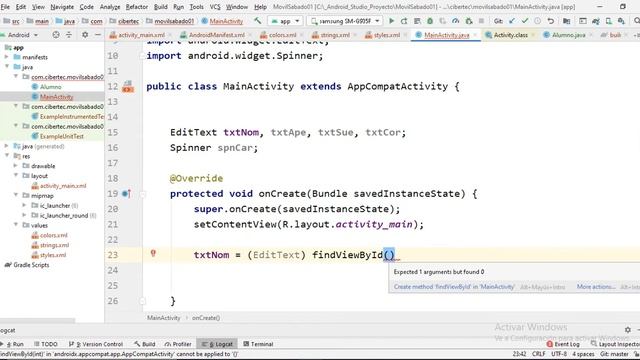
Task: Click the Git Rollback undo arrow icon
Action: click(x=551, y=21)
